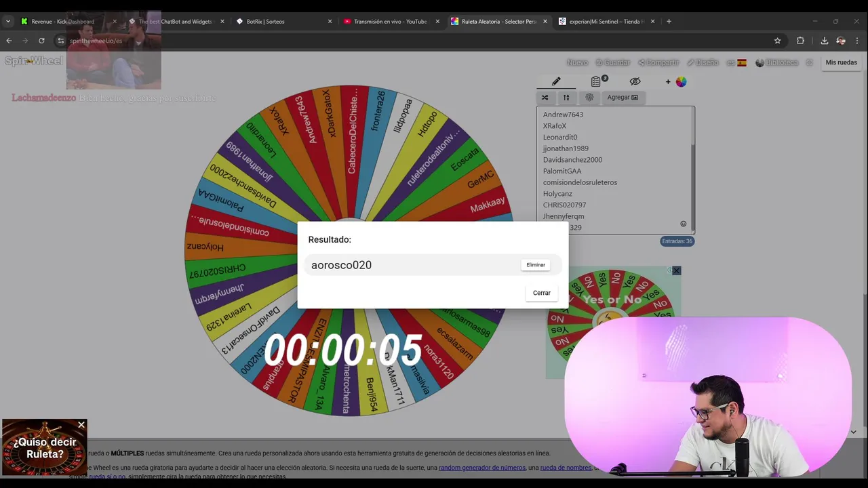Screen dimensions: 868x488
Task: Shuffle the entries with shuffle icon
Action: [545, 98]
